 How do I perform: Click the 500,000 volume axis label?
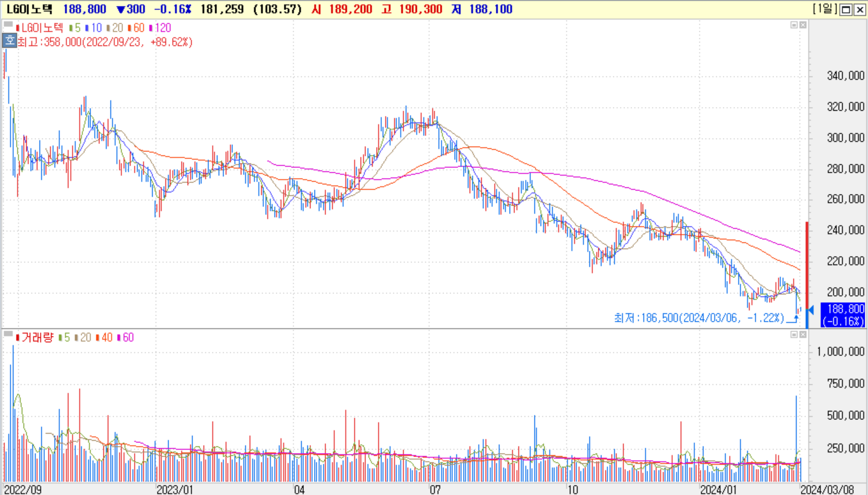pos(846,416)
